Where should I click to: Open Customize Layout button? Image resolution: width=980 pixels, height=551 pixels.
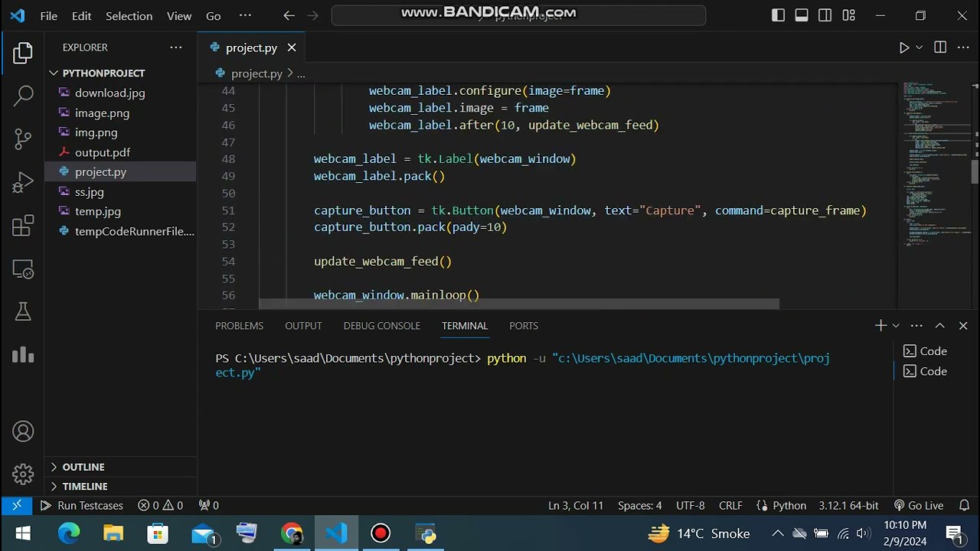[x=848, y=15]
